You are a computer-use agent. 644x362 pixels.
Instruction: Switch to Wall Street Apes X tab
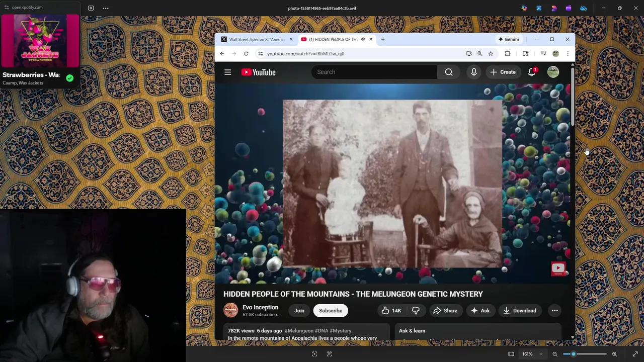(257, 39)
